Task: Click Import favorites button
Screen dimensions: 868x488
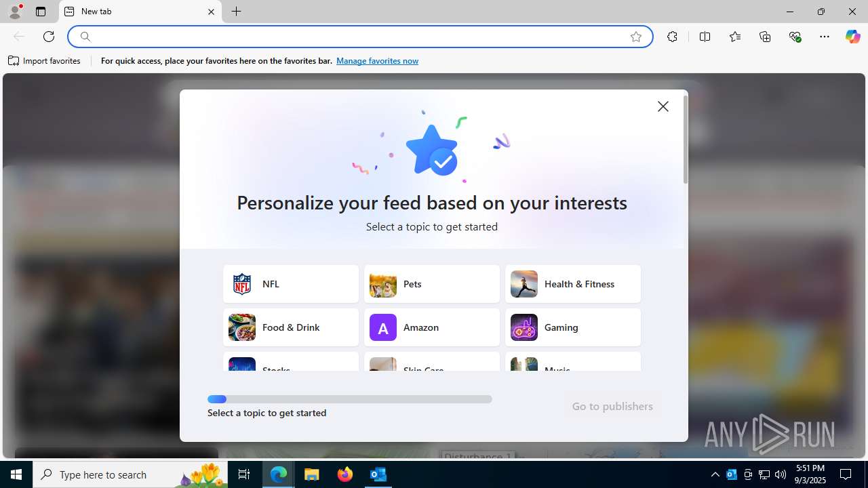Action: 45,61
